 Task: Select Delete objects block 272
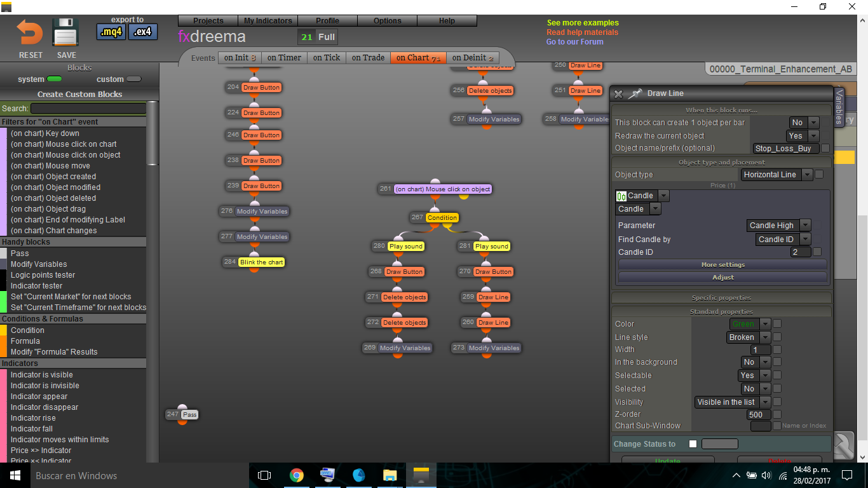[405, 322]
